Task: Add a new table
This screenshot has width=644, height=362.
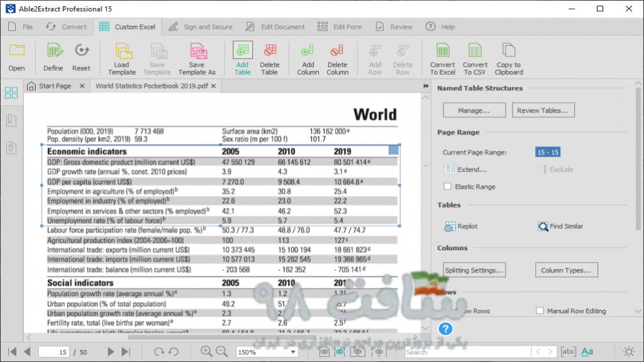Action: 242,59
